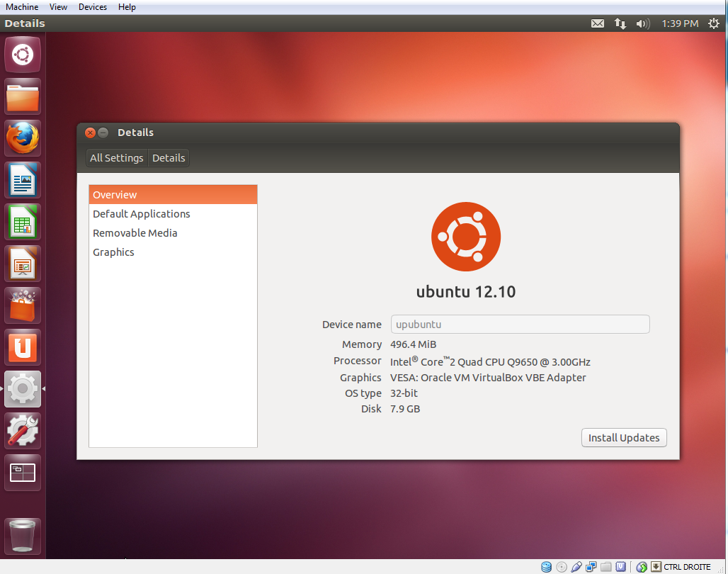Viewport: 728px width, 574px height.
Task: Click the CTRL DROITE host key label
Action: pyautogui.click(x=687, y=567)
